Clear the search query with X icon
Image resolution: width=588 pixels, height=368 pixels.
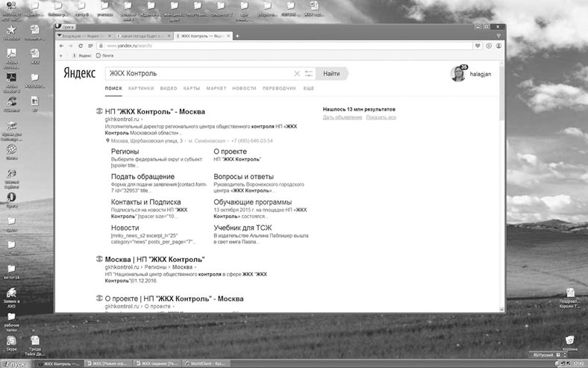tap(297, 73)
